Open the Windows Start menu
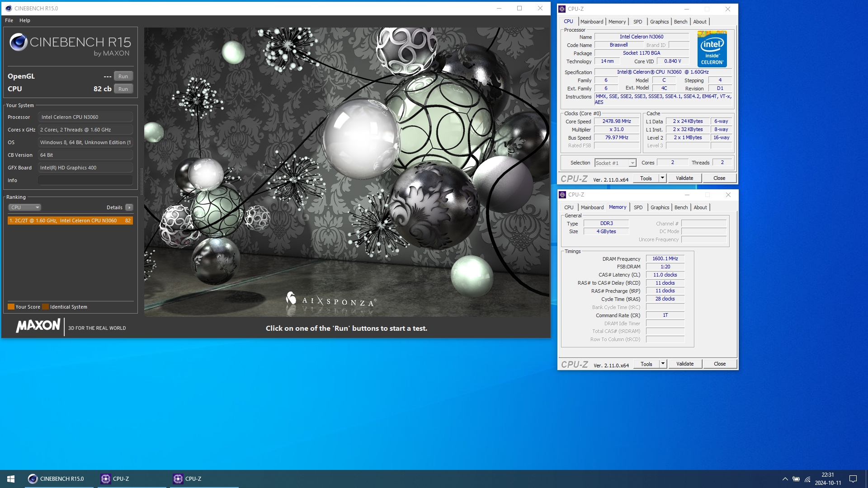 tap(11, 479)
